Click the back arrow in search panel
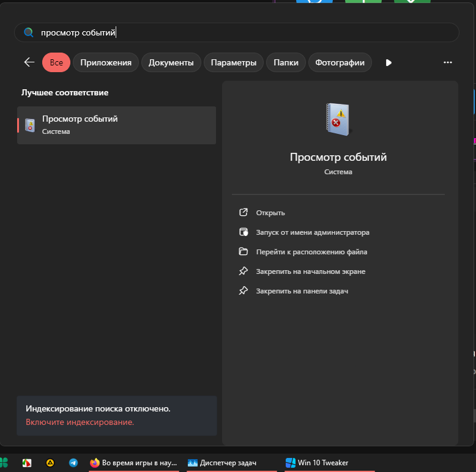476x472 pixels. coord(29,62)
